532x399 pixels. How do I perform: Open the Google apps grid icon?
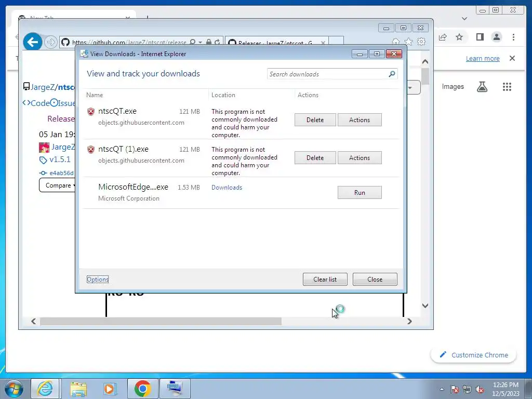[x=507, y=87]
